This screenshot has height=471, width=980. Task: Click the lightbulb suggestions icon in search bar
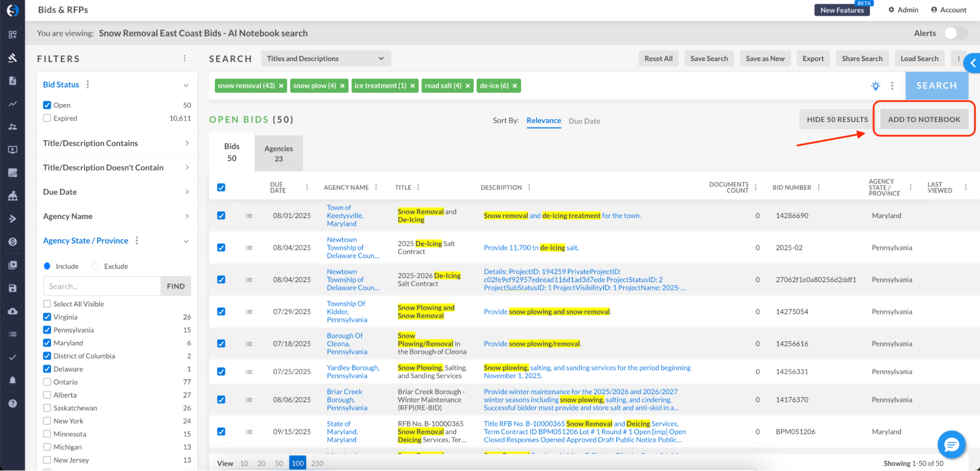876,86
